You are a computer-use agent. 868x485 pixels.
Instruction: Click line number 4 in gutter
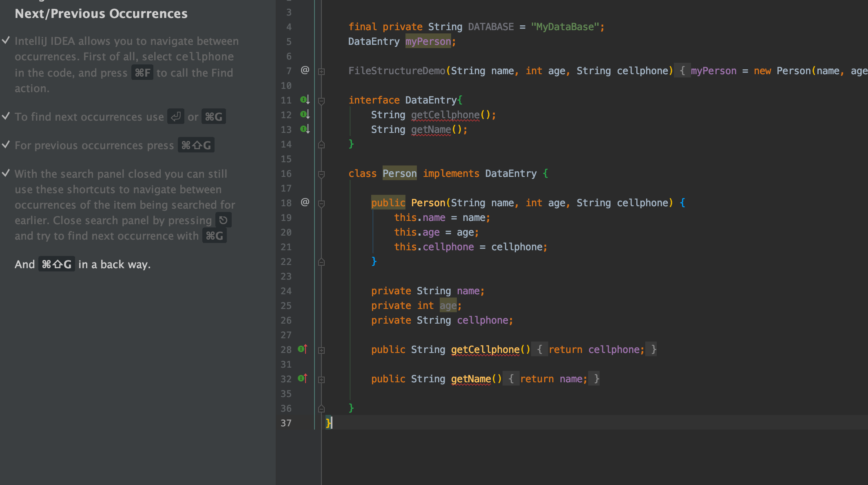tap(289, 27)
